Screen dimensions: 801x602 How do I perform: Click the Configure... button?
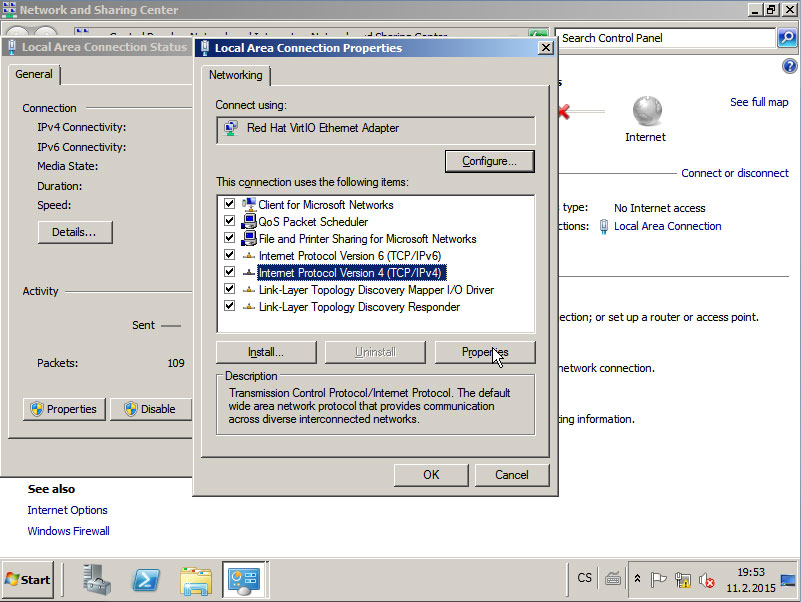point(489,161)
